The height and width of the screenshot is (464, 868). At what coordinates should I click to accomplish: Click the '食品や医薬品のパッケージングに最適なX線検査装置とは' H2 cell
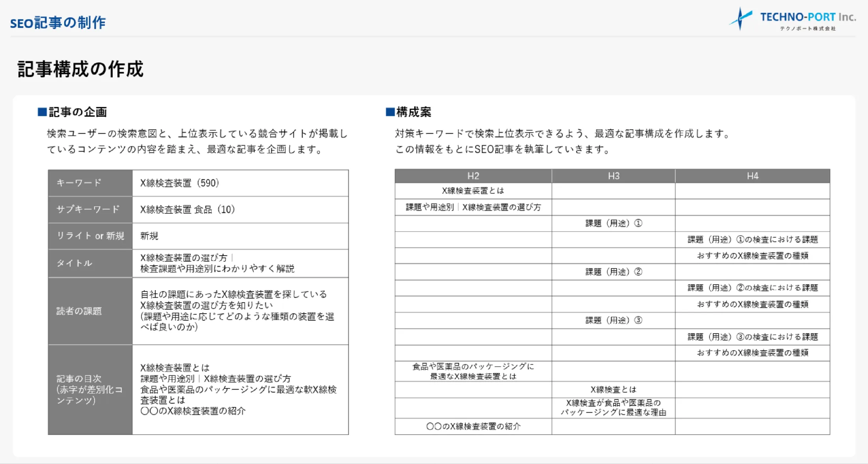click(473, 371)
